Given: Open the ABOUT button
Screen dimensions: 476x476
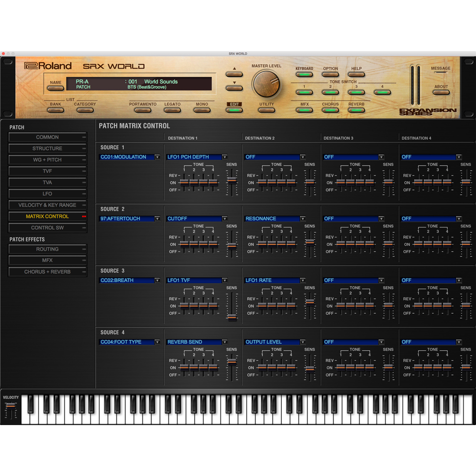Looking at the screenshot, I should pyautogui.click(x=441, y=92).
